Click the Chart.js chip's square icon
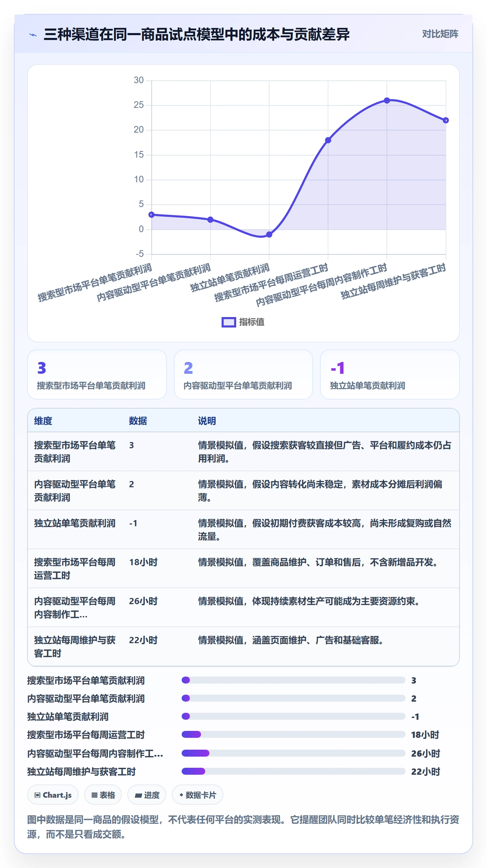487x868 pixels. tap(38, 795)
